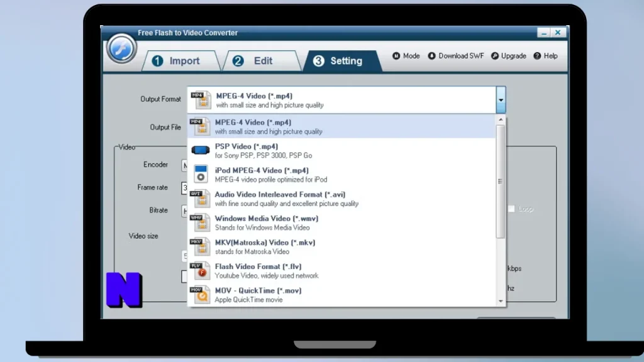Close the Flash to Video Converter window

(558, 33)
